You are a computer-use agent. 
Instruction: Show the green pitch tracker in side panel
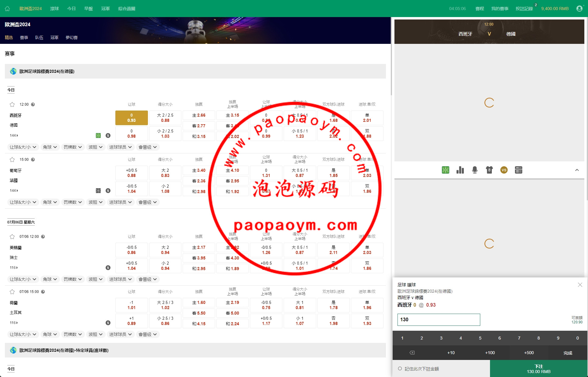tap(446, 170)
